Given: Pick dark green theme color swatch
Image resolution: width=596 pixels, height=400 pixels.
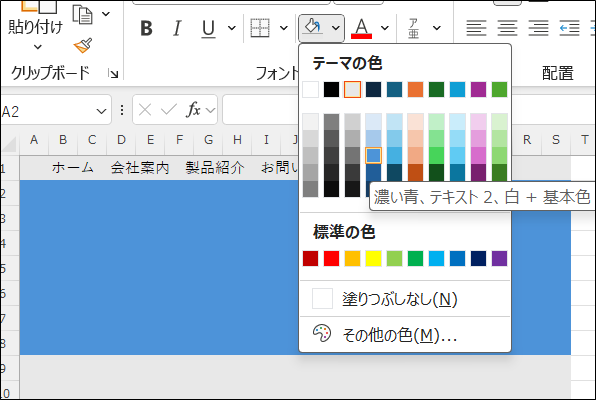Looking at the screenshot, I should coord(436,90).
